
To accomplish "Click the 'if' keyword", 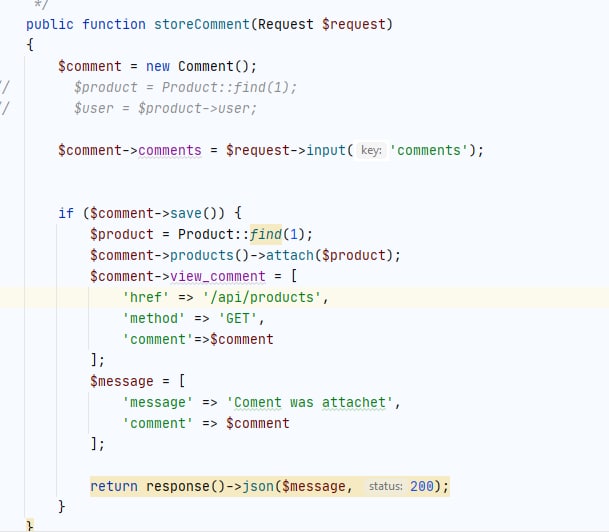I will 66,213.
